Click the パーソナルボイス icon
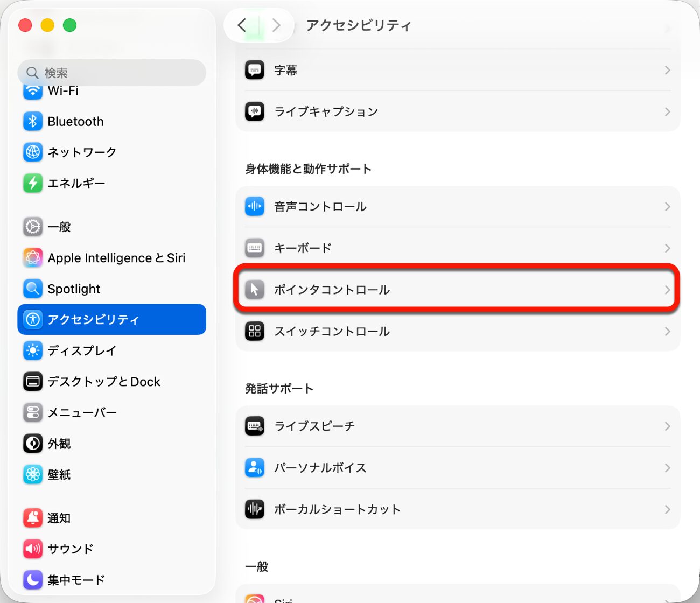 pos(255,468)
